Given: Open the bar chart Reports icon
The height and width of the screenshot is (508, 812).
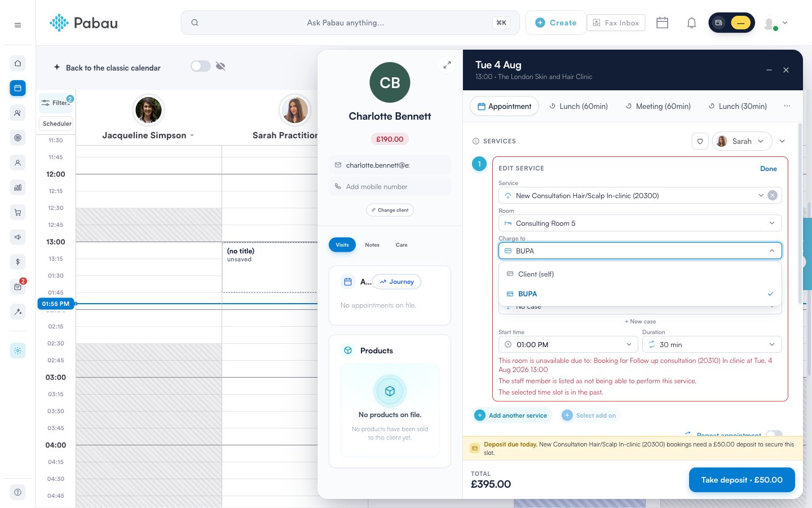Looking at the screenshot, I should (x=17, y=187).
